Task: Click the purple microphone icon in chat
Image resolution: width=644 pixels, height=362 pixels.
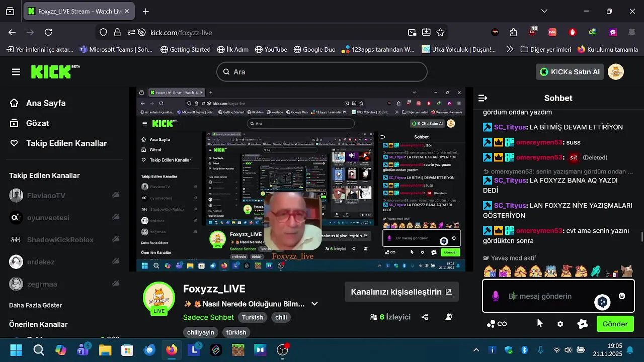Action: 496,296
